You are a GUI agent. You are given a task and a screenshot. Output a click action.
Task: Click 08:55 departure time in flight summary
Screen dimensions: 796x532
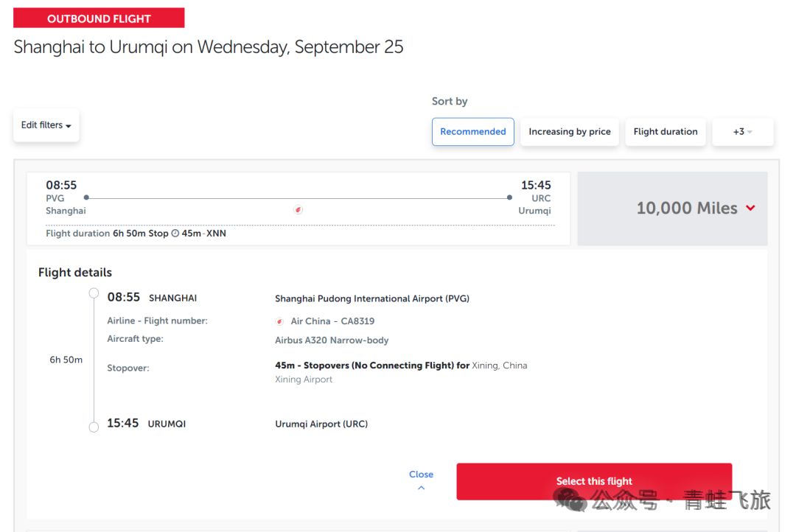(x=61, y=185)
